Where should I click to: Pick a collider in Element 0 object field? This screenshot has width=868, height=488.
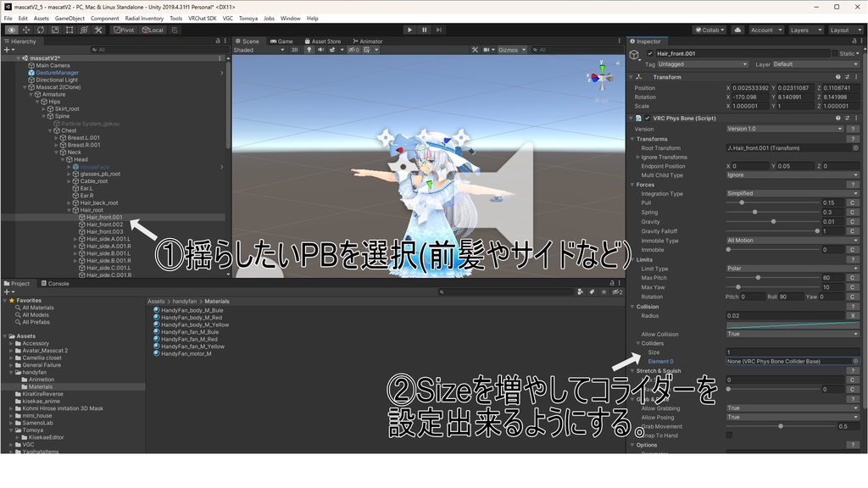pos(856,361)
